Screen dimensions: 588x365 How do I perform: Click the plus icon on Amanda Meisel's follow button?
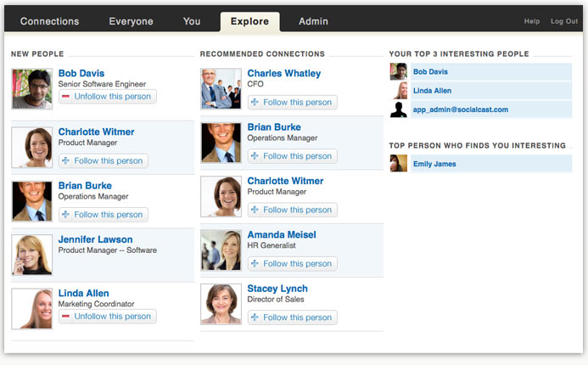(255, 264)
